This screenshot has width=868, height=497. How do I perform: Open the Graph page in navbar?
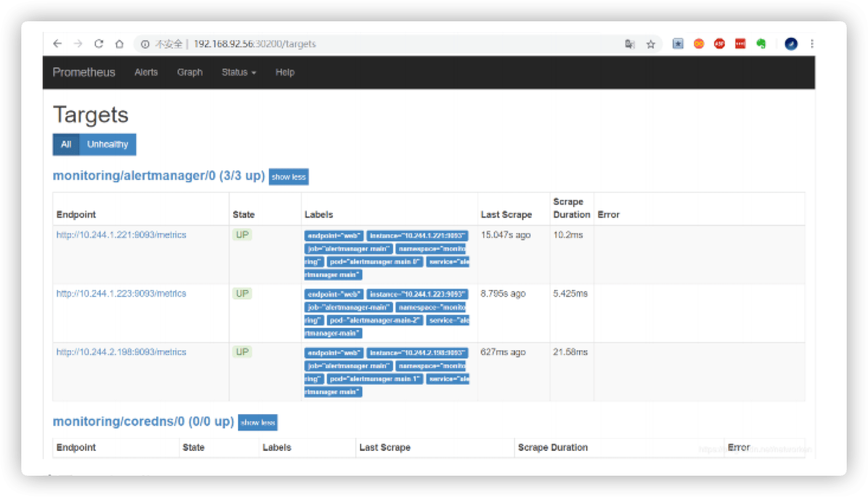(x=189, y=72)
